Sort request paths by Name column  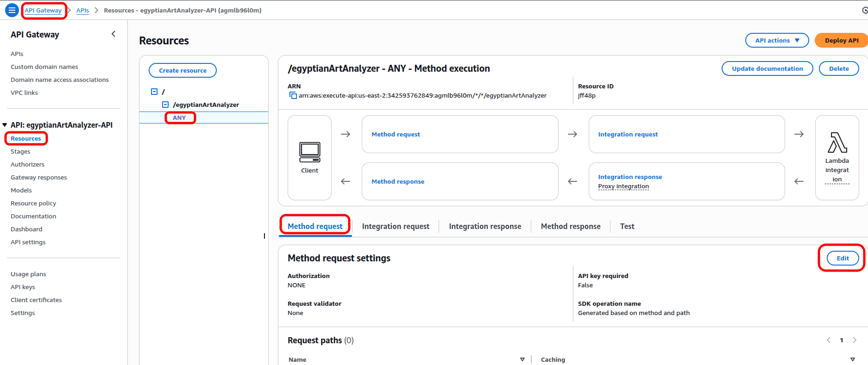(x=522, y=359)
